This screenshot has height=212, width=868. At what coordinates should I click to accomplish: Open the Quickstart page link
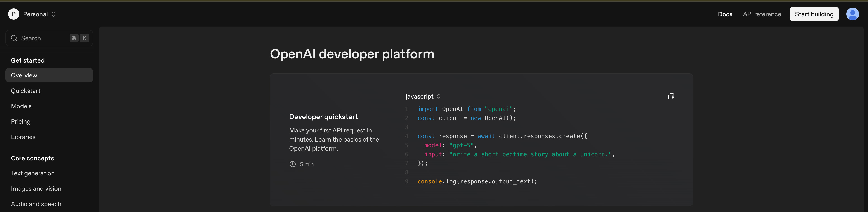click(x=26, y=90)
